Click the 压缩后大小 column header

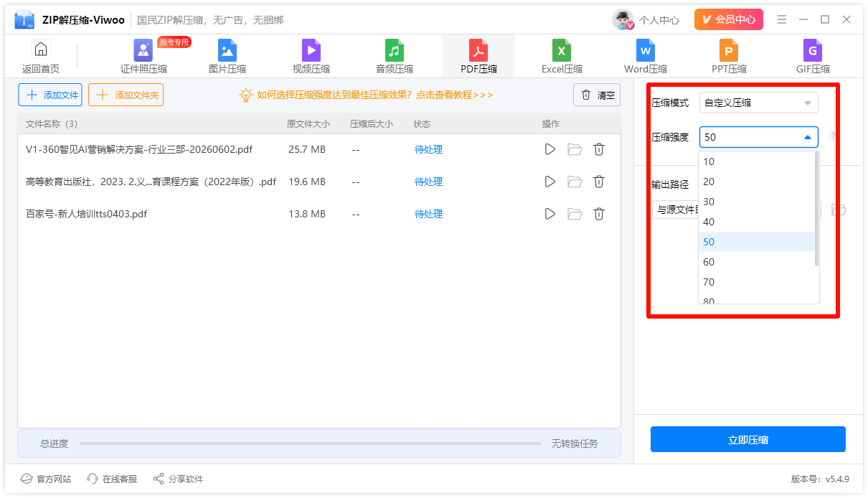[x=372, y=123]
